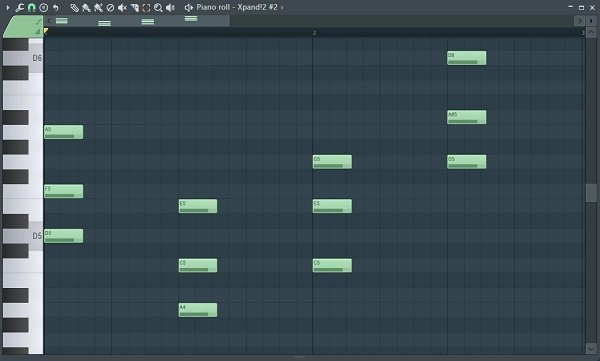Select the A4 note block
600x361 pixels.
tap(198, 310)
